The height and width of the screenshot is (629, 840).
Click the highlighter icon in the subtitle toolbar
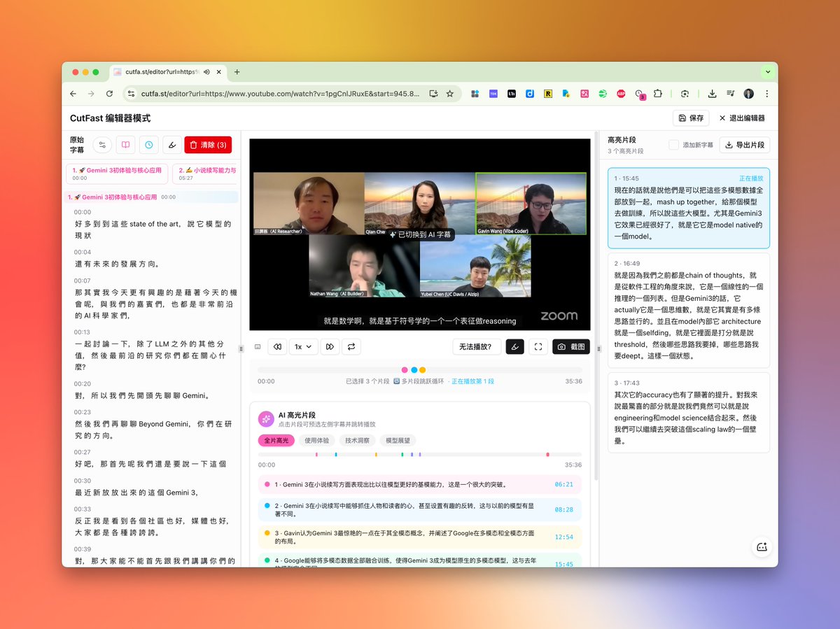pyautogui.click(x=172, y=145)
